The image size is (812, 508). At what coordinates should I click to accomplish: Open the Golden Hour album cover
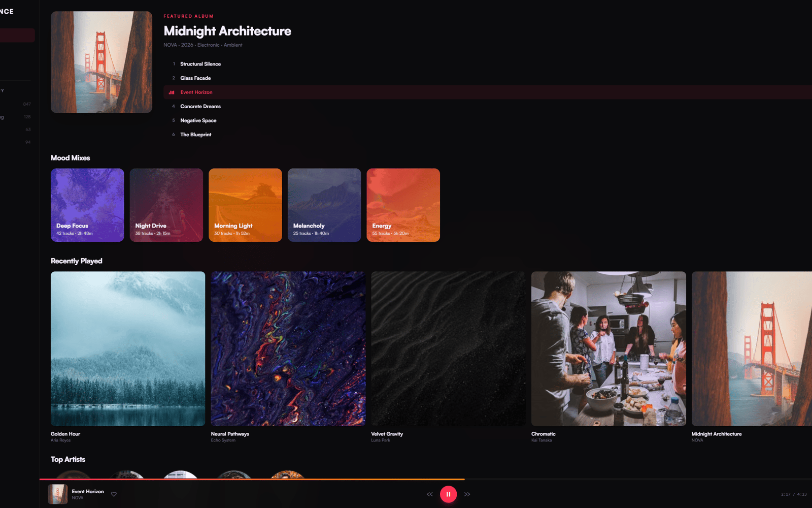[128, 348]
